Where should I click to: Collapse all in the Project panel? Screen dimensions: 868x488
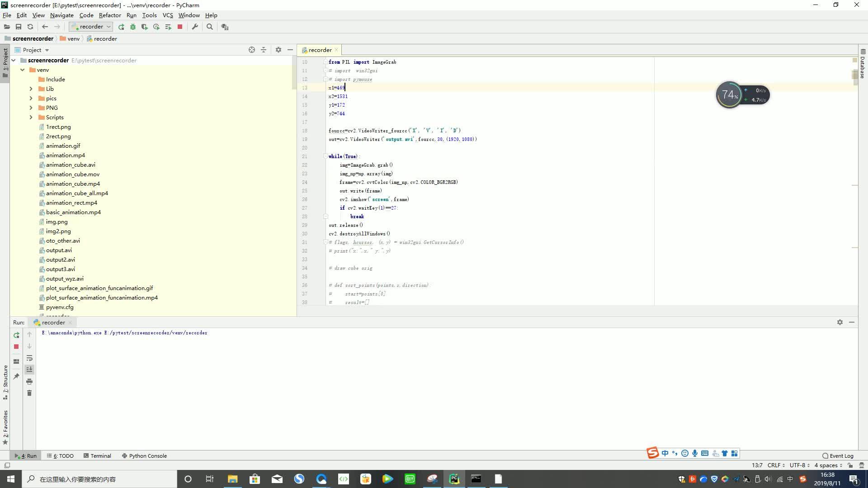pos(264,50)
